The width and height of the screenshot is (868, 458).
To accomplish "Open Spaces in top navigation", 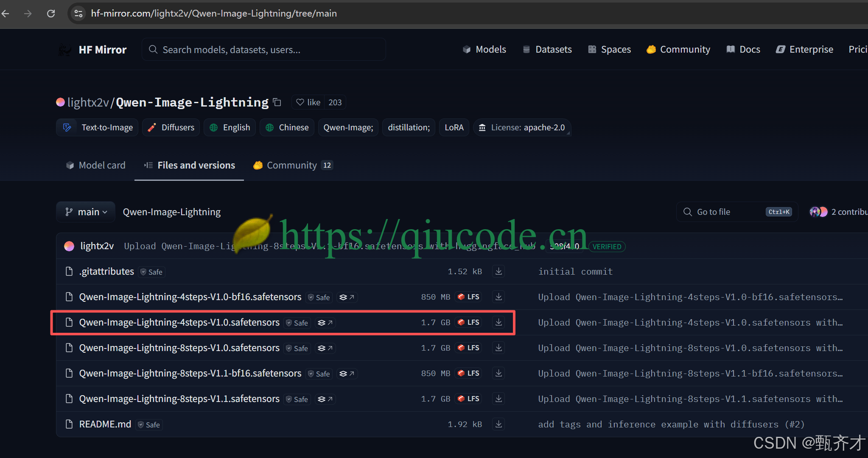I will 610,50.
